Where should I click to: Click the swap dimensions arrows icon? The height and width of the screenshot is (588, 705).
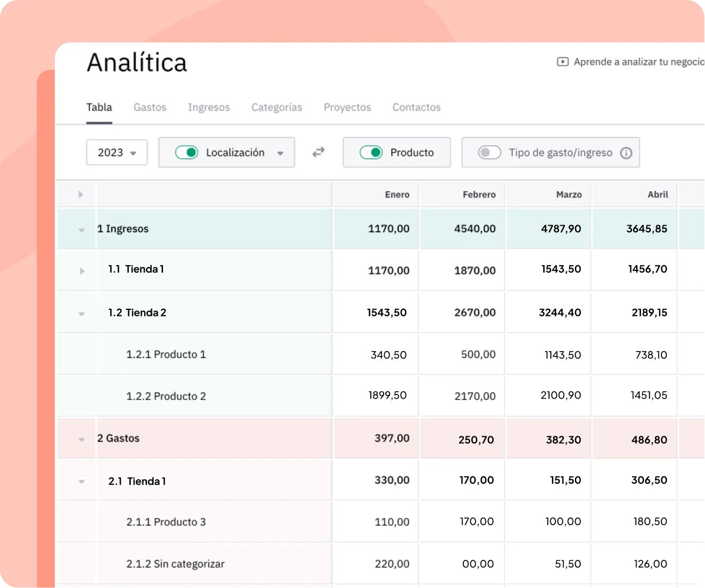[x=318, y=152]
